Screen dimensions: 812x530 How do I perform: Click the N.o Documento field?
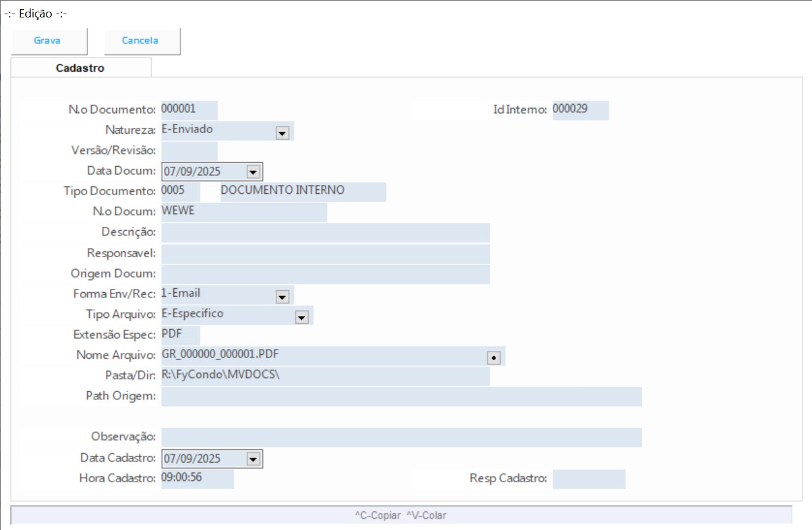click(189, 110)
